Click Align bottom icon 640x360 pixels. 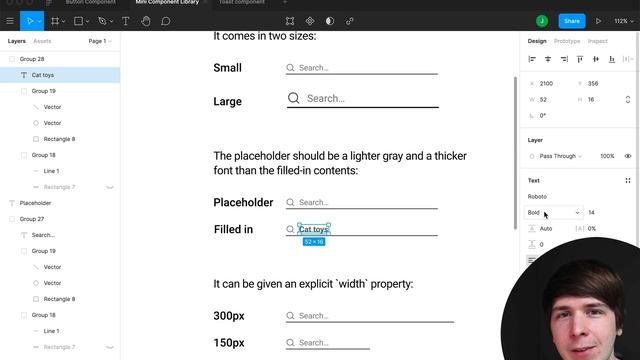click(612, 59)
